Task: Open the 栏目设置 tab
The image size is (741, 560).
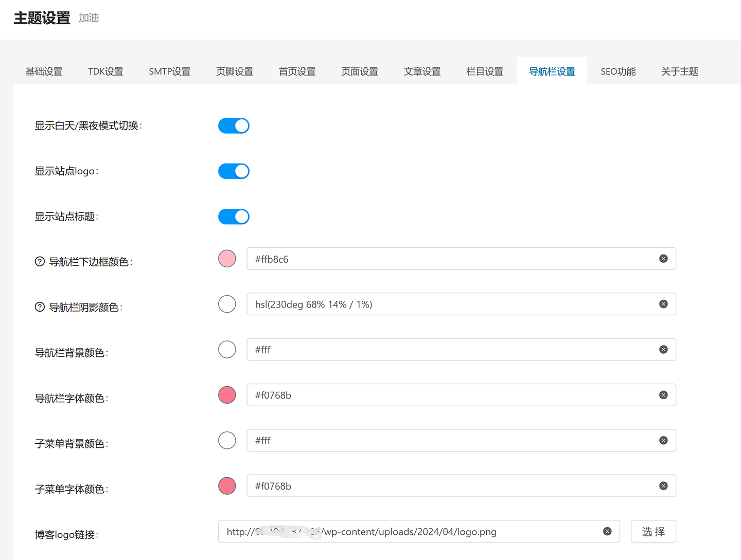Action: 485,71
